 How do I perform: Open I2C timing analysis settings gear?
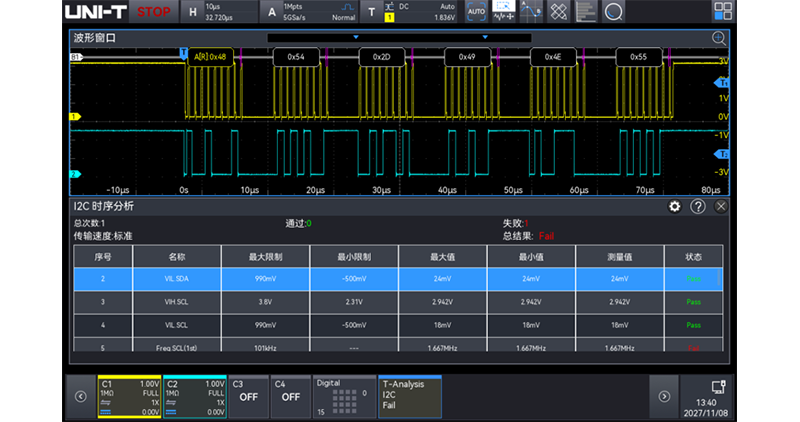[x=674, y=207]
